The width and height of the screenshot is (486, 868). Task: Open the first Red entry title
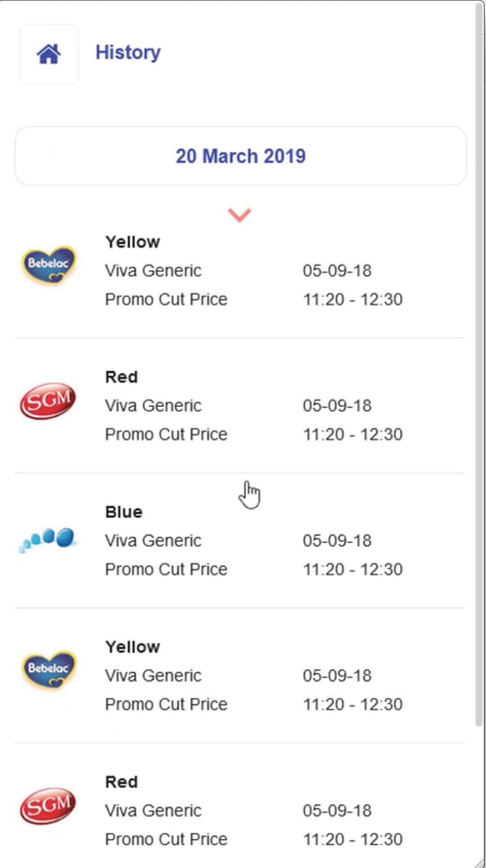[121, 377]
